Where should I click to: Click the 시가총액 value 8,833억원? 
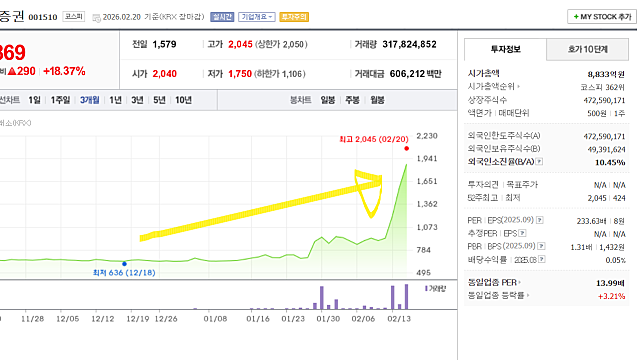[x=606, y=74]
